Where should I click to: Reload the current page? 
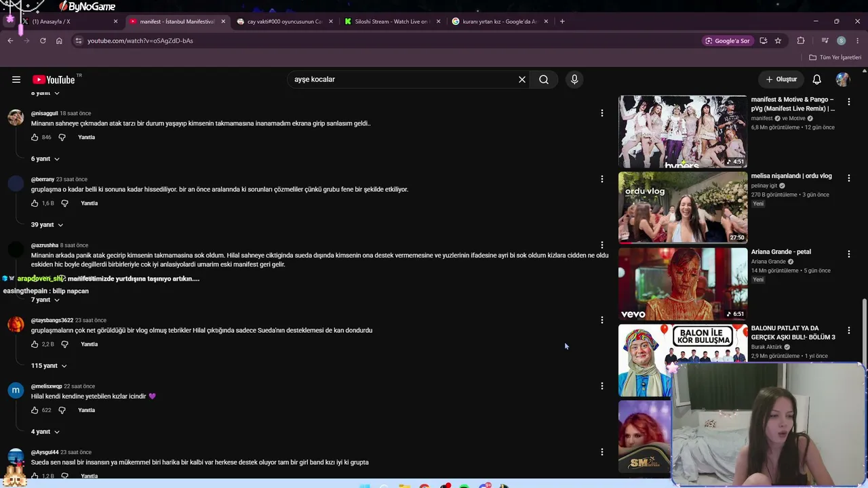coord(43,41)
